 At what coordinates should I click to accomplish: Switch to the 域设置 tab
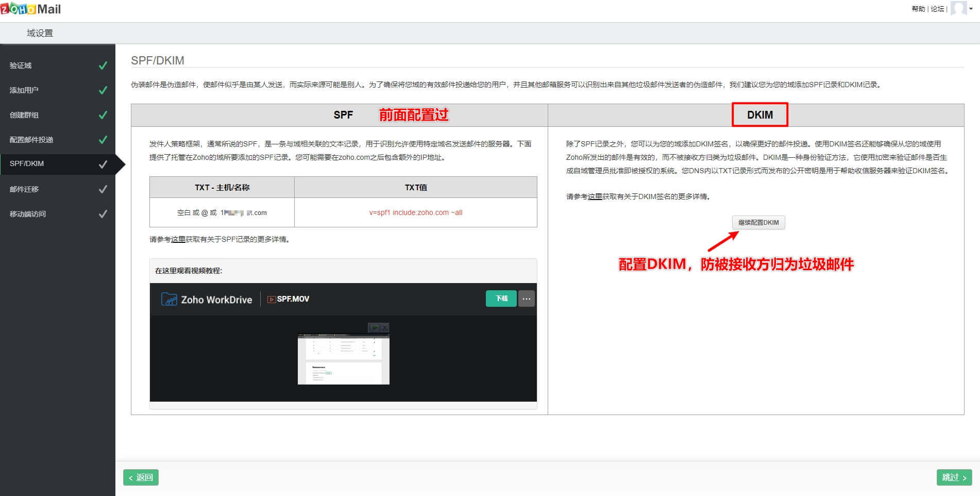coord(38,32)
